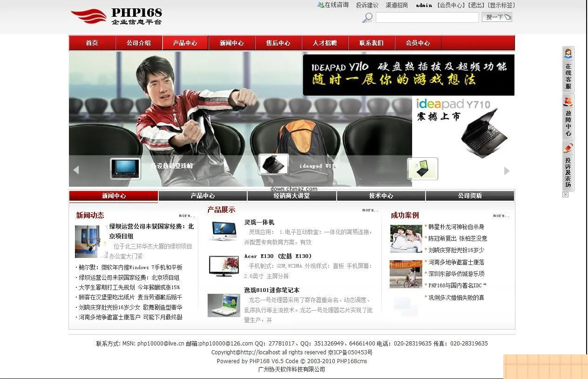This screenshot has height=379, width=588.
Task: Click 逸珑8101 white laptop image
Action: click(x=224, y=305)
